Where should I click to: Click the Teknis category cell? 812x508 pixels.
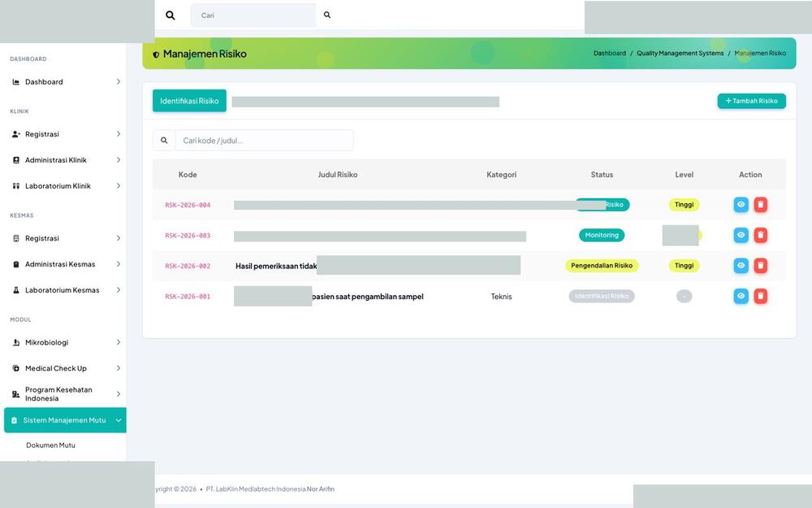click(501, 297)
